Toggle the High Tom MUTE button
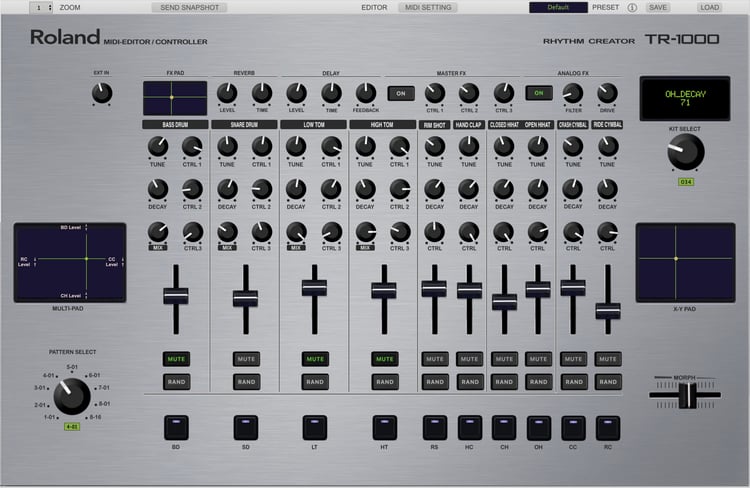This screenshot has height=488, width=750. (385, 359)
